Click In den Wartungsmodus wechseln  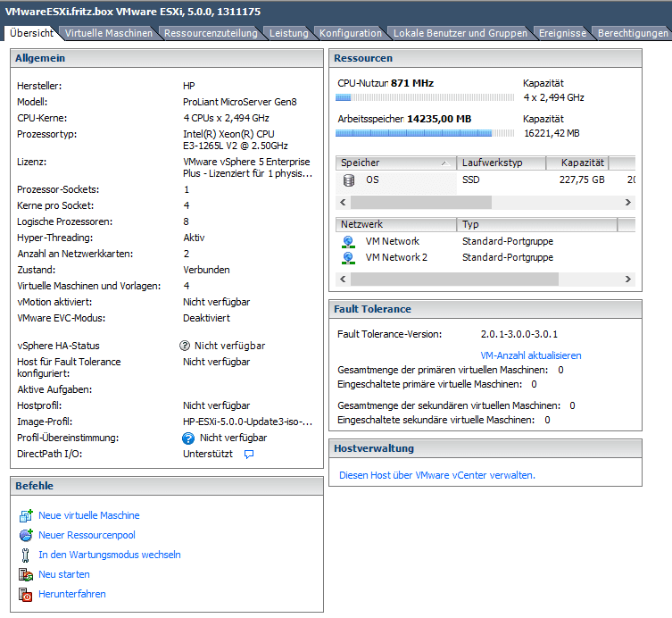[x=109, y=555]
